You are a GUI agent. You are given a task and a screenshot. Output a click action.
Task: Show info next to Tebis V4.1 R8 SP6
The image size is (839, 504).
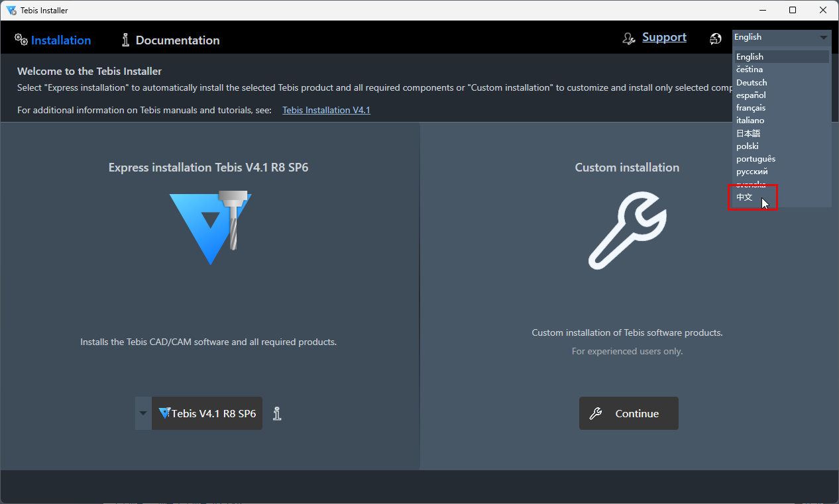click(x=278, y=413)
